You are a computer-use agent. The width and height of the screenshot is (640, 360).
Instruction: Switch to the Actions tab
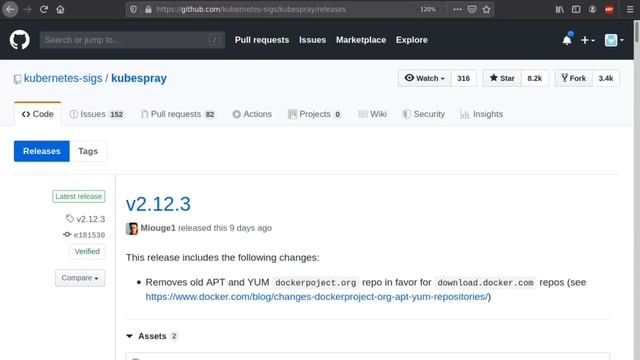pos(252,114)
